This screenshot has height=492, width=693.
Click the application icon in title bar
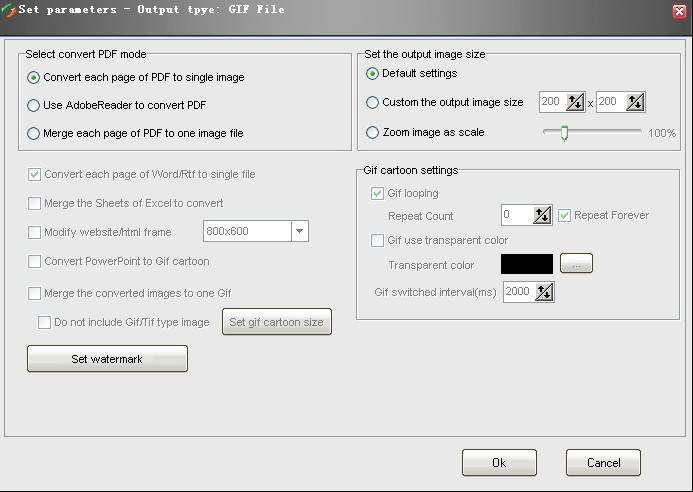point(8,10)
